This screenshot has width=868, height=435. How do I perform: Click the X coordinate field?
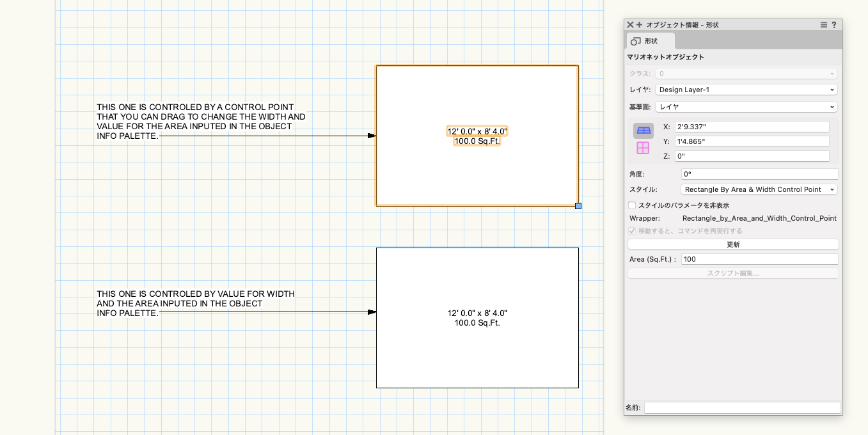pyautogui.click(x=752, y=127)
